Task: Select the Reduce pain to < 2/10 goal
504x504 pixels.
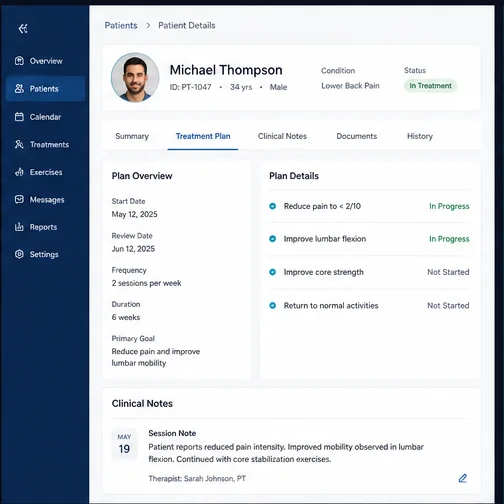Action: 322,206
